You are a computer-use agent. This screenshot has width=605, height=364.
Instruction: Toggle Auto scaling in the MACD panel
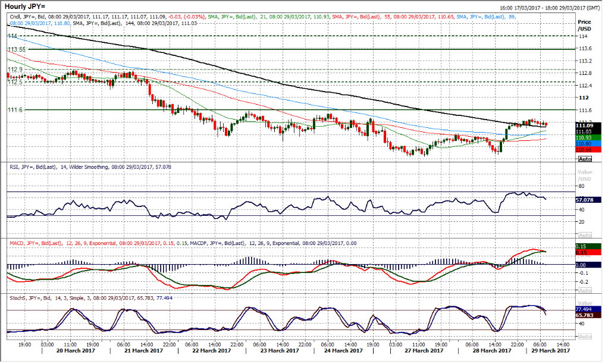(584, 291)
